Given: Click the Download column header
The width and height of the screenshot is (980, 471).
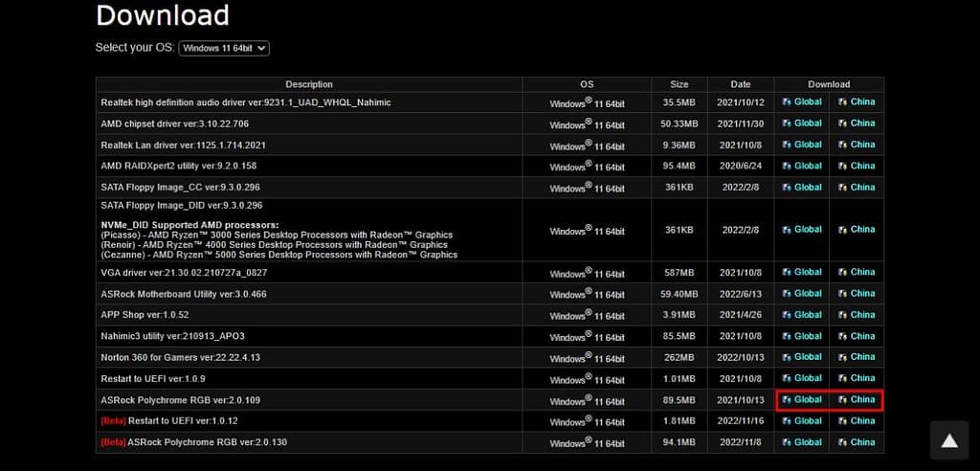Looking at the screenshot, I should click(829, 84).
